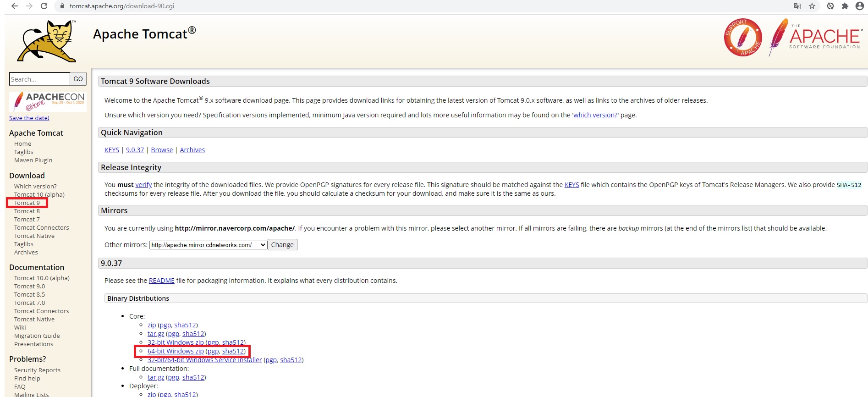Click the Apache Software Foundation logo

[815, 38]
